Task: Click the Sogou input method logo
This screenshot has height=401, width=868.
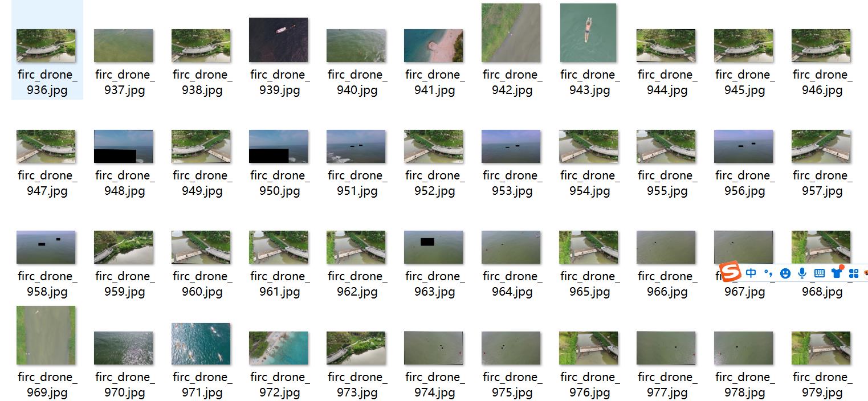Action: [730, 272]
